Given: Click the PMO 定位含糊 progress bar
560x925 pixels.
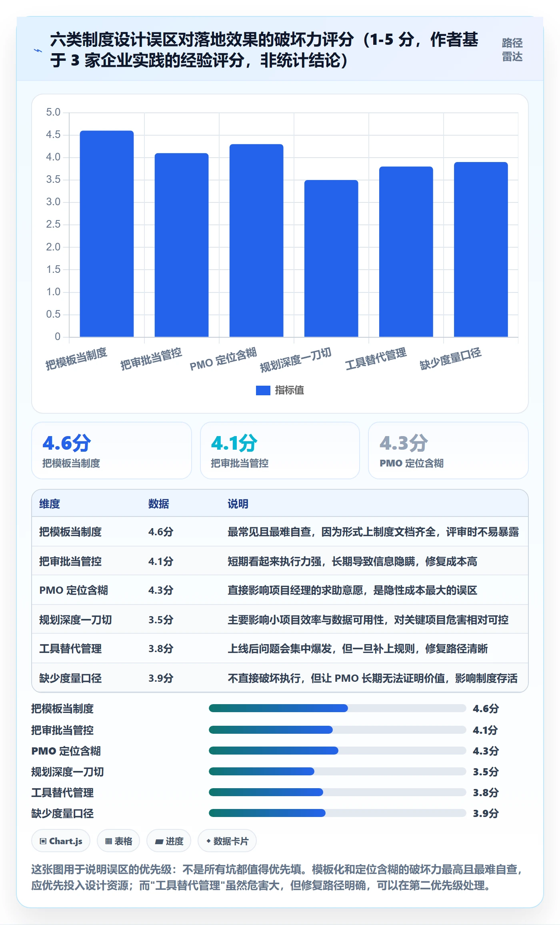Looking at the screenshot, I should [x=337, y=751].
